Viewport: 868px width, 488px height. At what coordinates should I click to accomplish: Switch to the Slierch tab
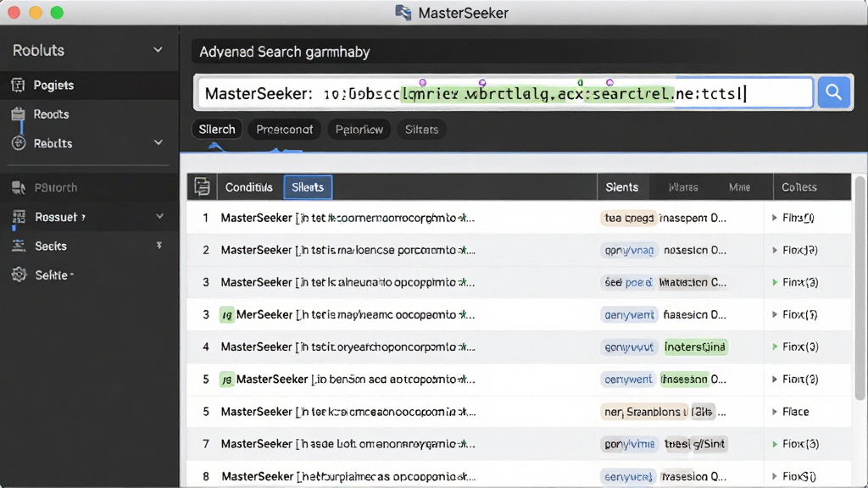coord(217,130)
